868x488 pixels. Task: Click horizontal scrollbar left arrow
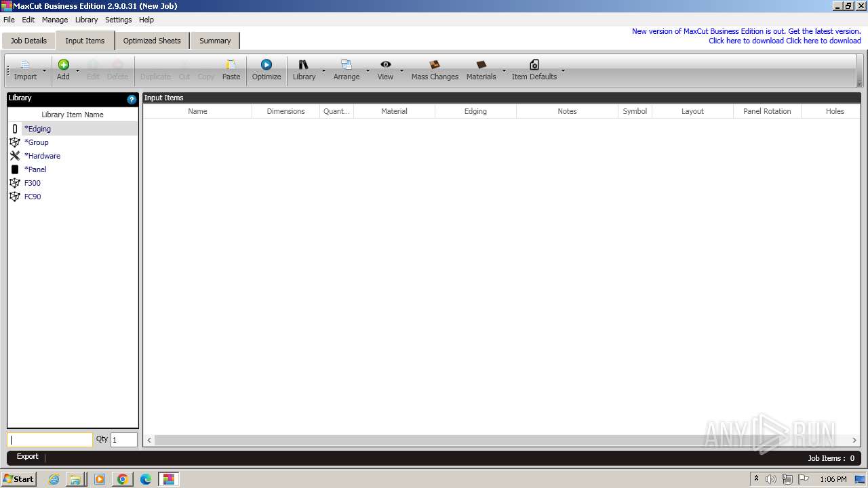pos(149,440)
